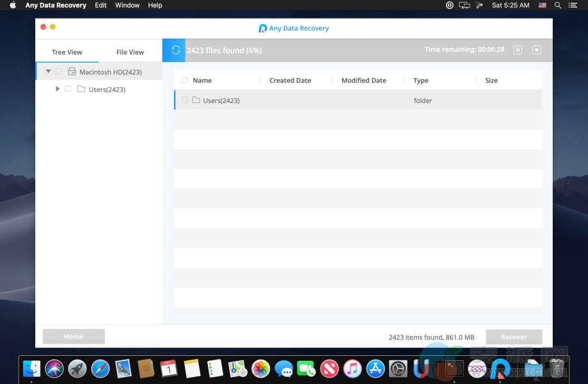This screenshot has height=384, width=588.
Task: Open the Spotlight search icon in menu bar
Action: point(558,5)
